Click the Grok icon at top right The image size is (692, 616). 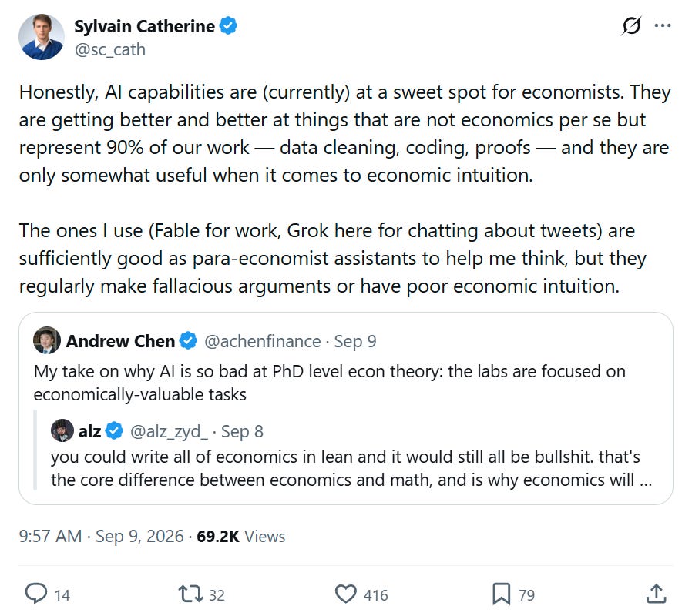[631, 26]
